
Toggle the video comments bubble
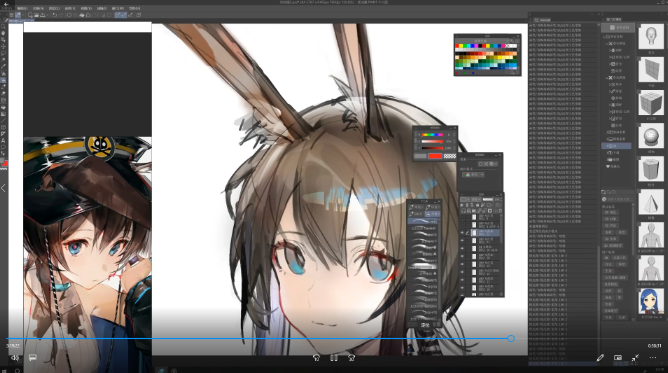(x=33, y=358)
